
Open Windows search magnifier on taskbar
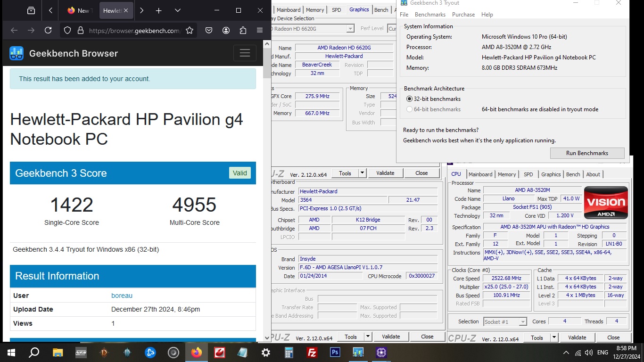pyautogui.click(x=34, y=352)
